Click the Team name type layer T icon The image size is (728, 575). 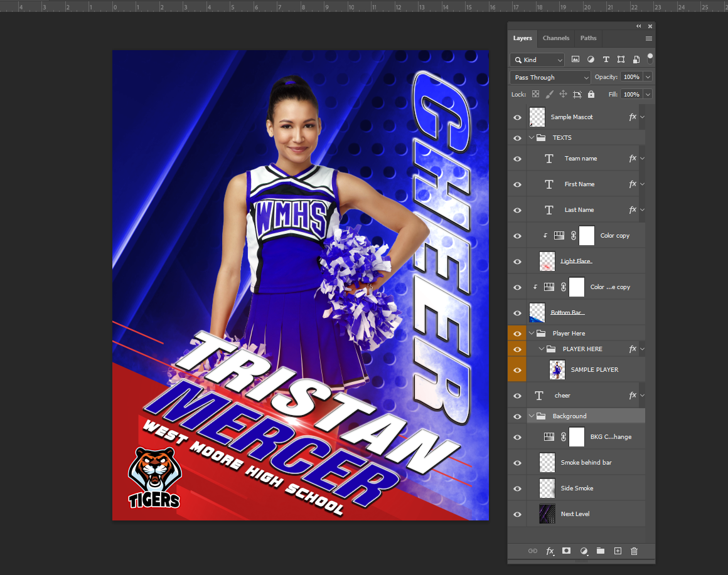[x=549, y=159]
